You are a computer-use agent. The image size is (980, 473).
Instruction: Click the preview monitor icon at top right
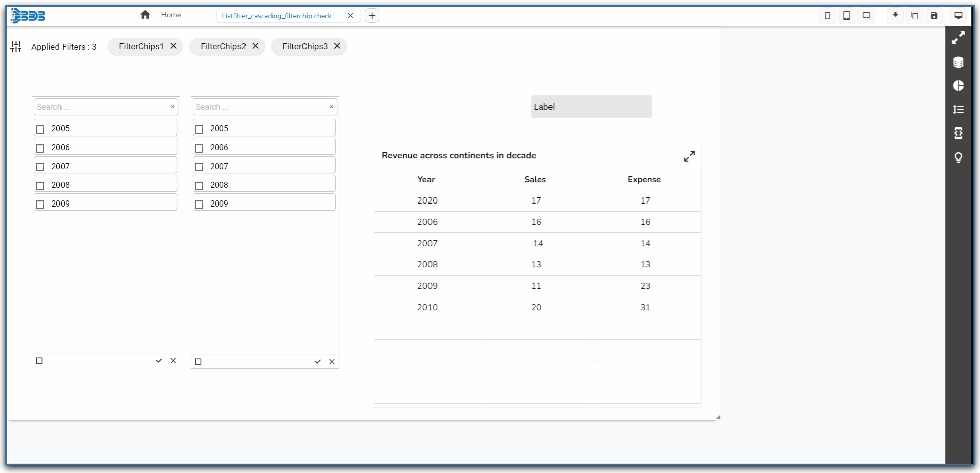958,16
